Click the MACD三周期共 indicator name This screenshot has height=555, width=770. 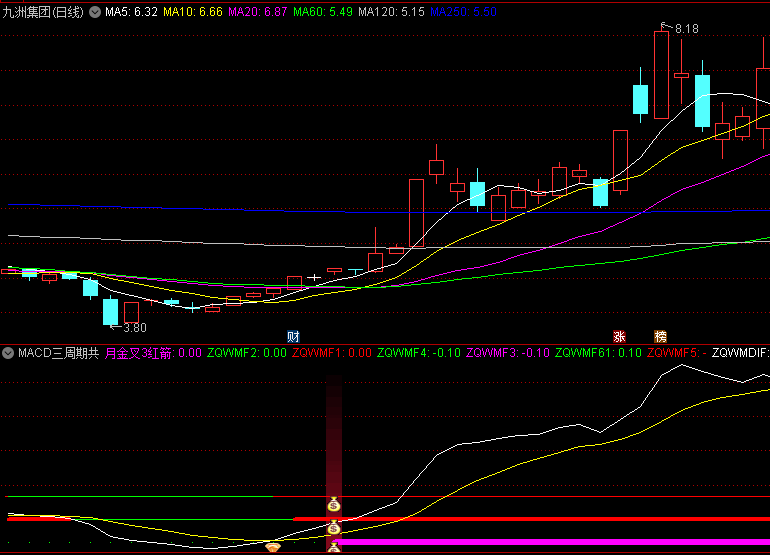pos(59,353)
